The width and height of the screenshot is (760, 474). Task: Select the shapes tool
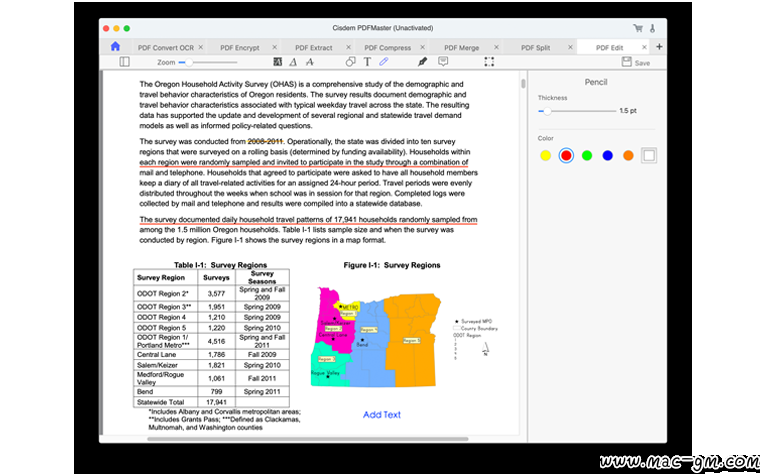pos(350,62)
